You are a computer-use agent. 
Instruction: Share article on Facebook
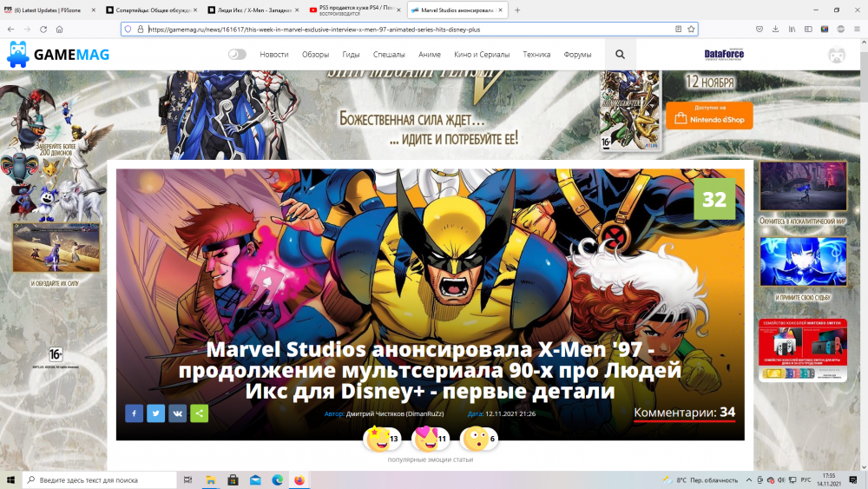tap(134, 413)
